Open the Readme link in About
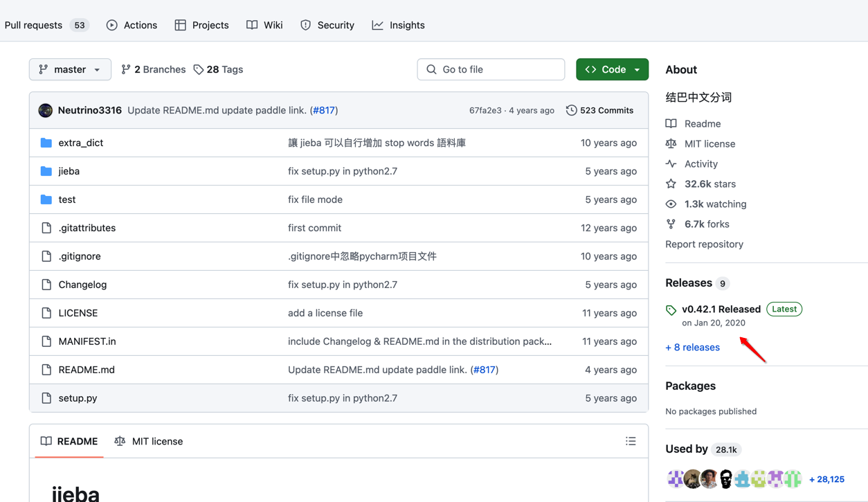 coord(703,124)
